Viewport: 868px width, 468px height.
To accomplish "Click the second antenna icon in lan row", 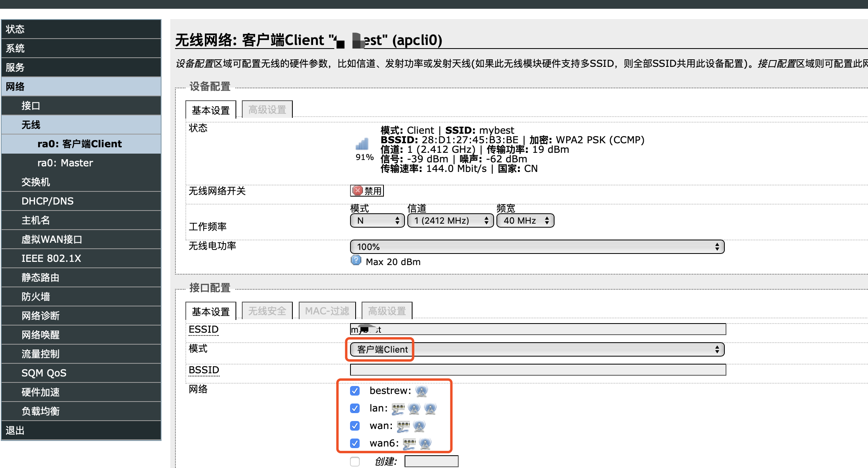I will (430, 408).
